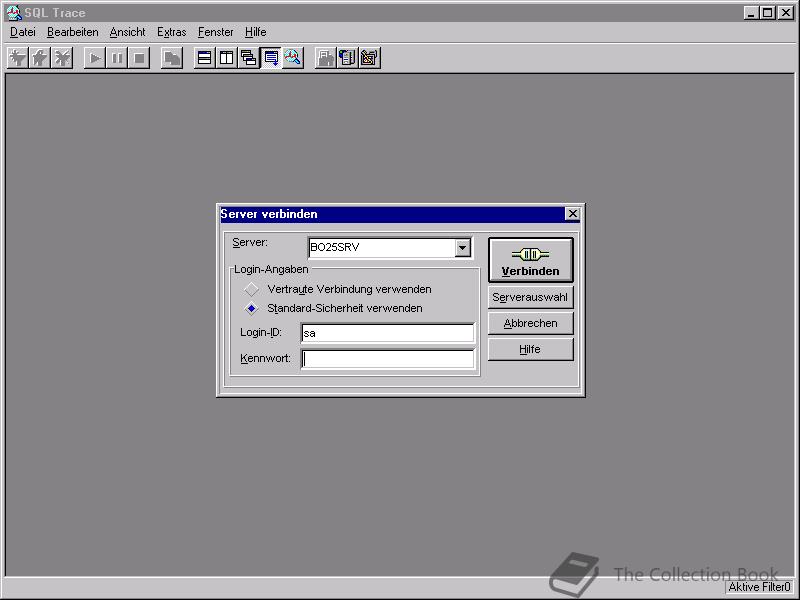Click the Serverauswahl button

tap(531, 297)
